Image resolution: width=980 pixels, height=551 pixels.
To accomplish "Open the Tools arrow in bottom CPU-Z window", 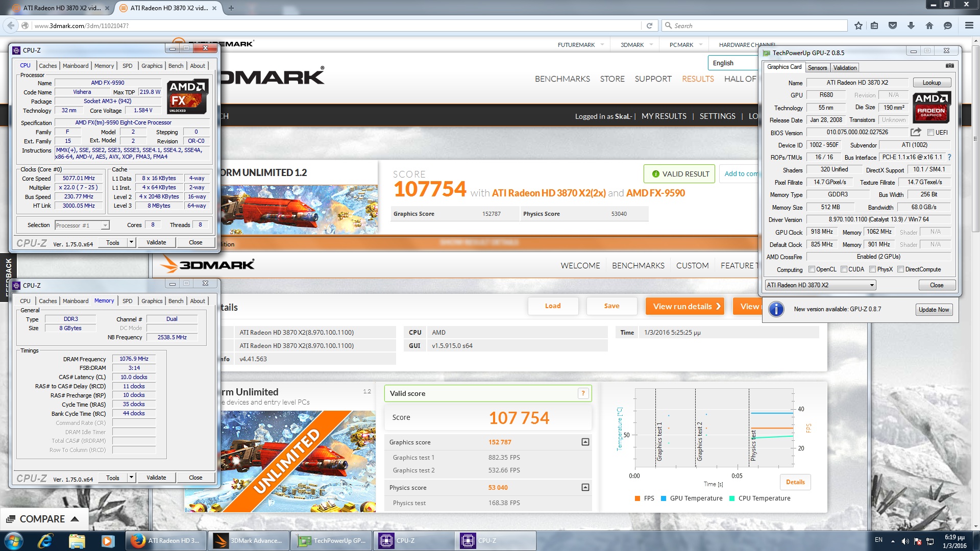I will [131, 478].
